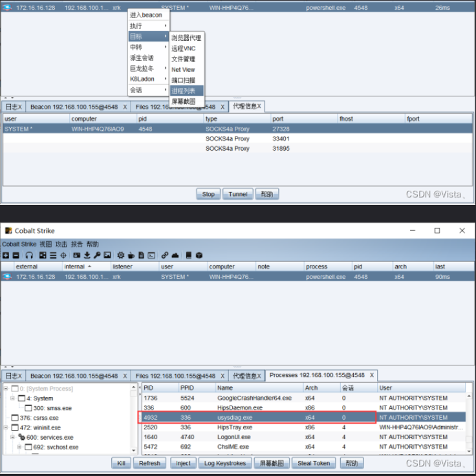Choose 浏览器代理 in the 目标 submenu
476x476 pixels.
(186, 38)
